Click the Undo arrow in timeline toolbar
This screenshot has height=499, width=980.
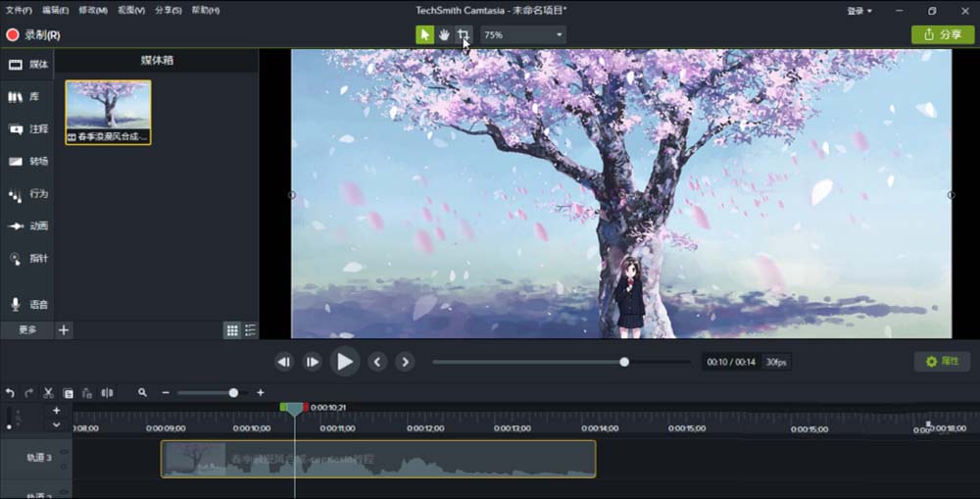[x=10, y=393]
